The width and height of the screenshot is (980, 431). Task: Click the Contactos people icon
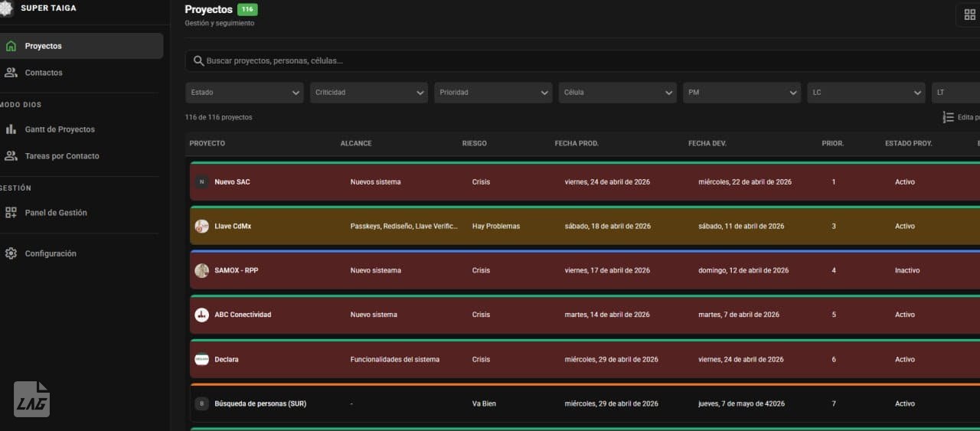pyautogui.click(x=11, y=73)
